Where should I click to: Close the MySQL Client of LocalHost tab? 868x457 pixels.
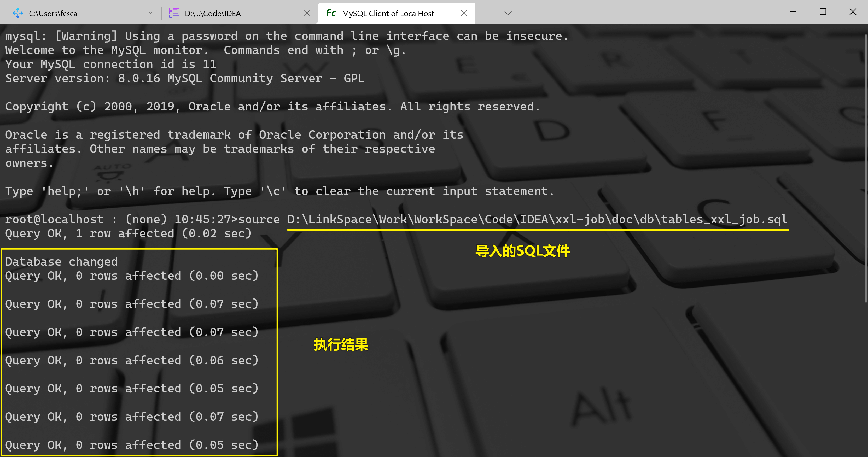(464, 13)
